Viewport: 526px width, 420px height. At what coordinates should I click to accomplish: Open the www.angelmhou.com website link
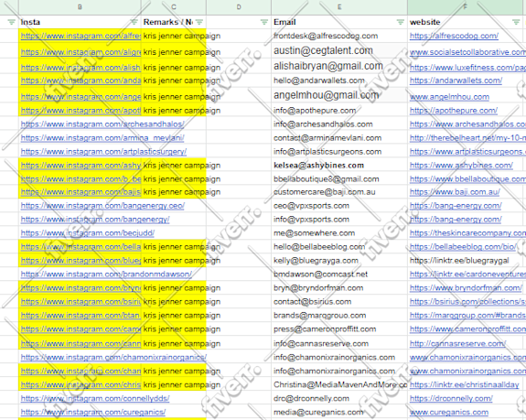coord(449,97)
